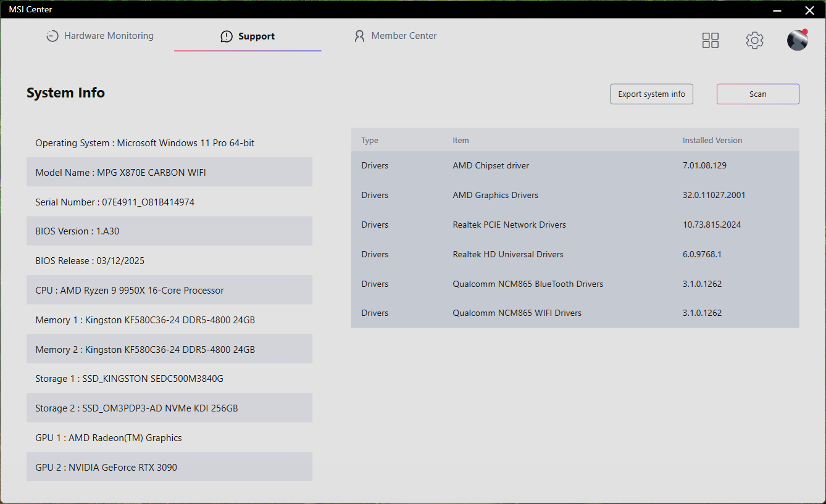Image resolution: width=826 pixels, height=504 pixels.
Task: Click the Hardware Monitoring gauge icon
Action: coord(52,36)
